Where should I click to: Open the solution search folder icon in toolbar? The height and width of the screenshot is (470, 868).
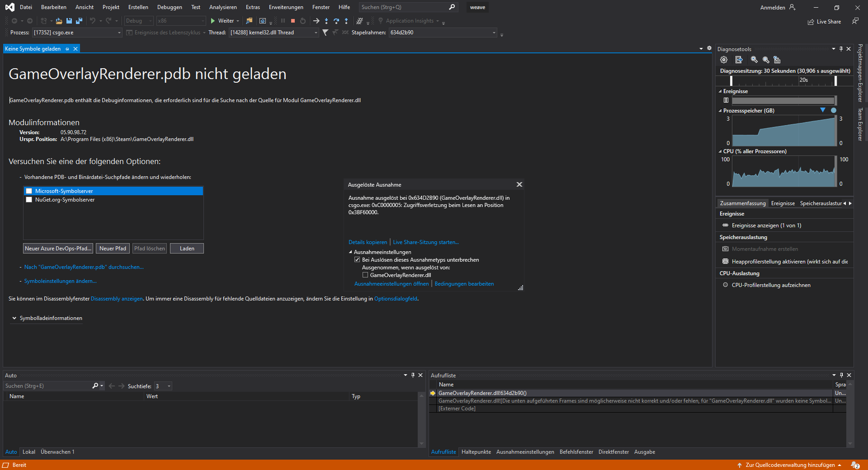pos(249,21)
